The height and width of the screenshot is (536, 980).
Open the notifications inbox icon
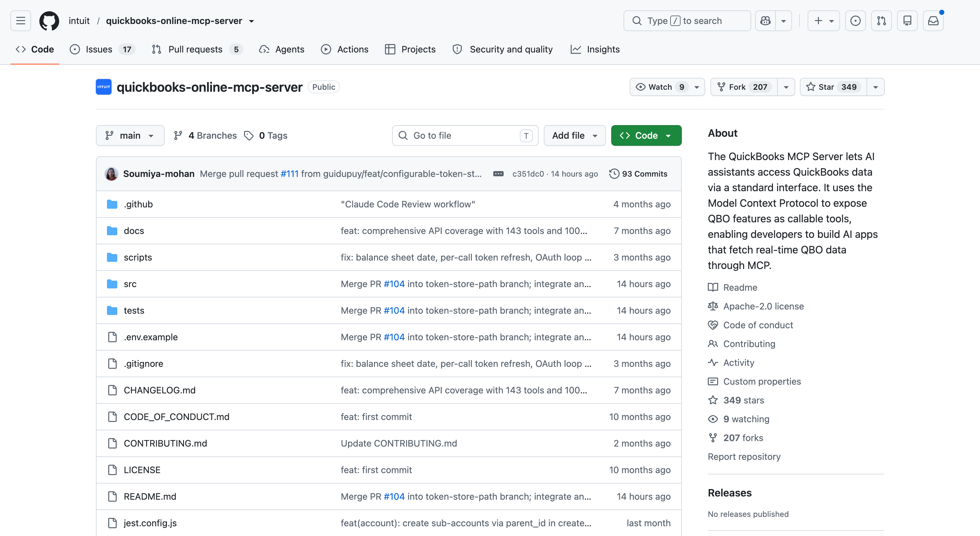click(933, 20)
